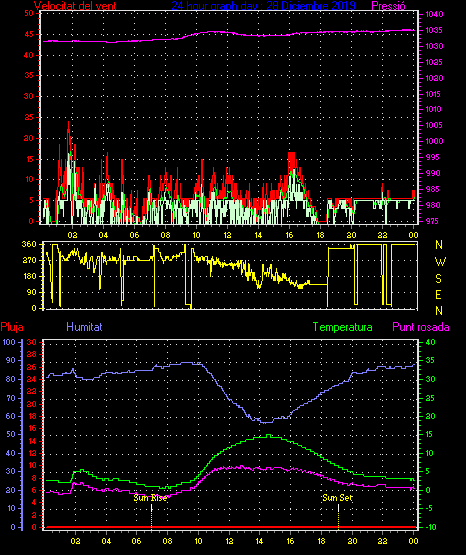
Task: Select the blue 'Humitat' legend label
Action: 84,327
